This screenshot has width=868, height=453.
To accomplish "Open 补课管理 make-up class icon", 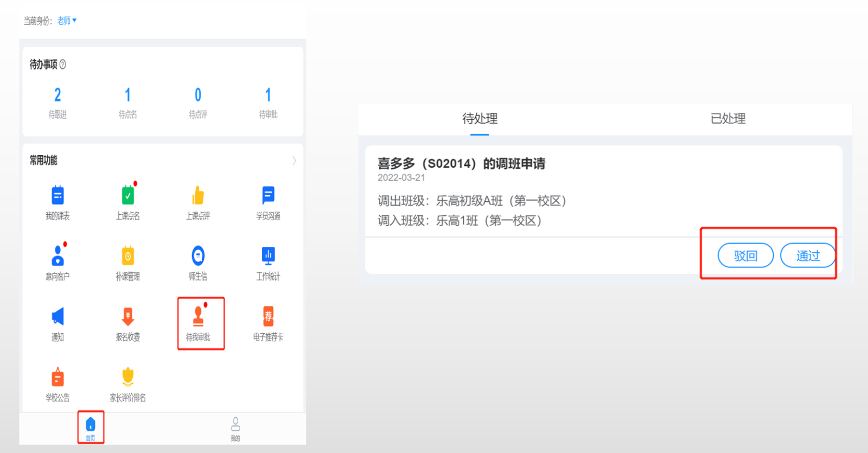I will tap(128, 256).
